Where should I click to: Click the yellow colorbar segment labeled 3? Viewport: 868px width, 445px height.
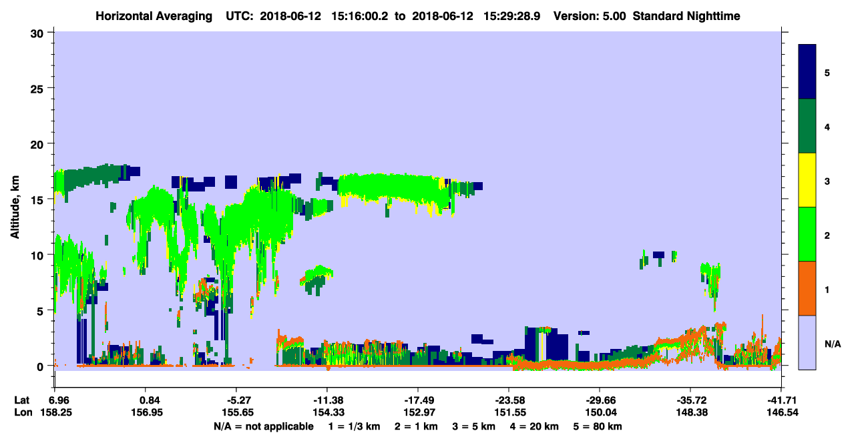pos(808,180)
